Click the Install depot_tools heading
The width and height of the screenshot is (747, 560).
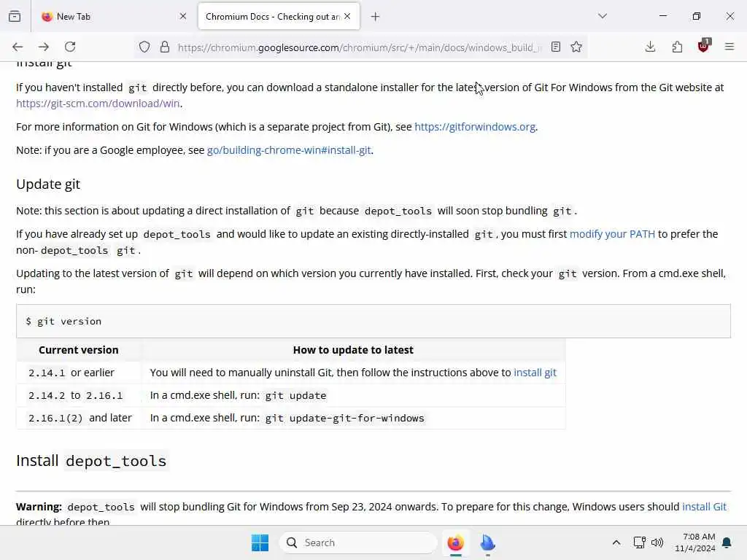point(91,461)
